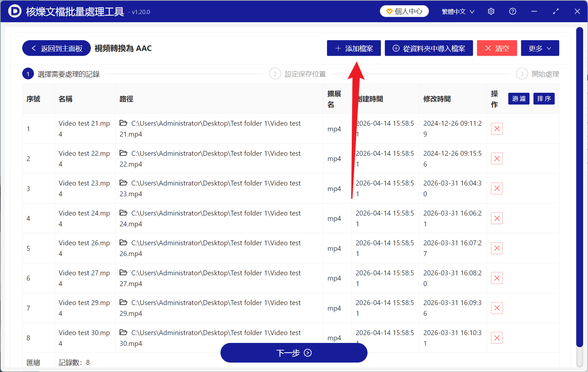The height and width of the screenshot is (372, 588).
Task: Open the 個人中心 user center
Action: [x=404, y=11]
